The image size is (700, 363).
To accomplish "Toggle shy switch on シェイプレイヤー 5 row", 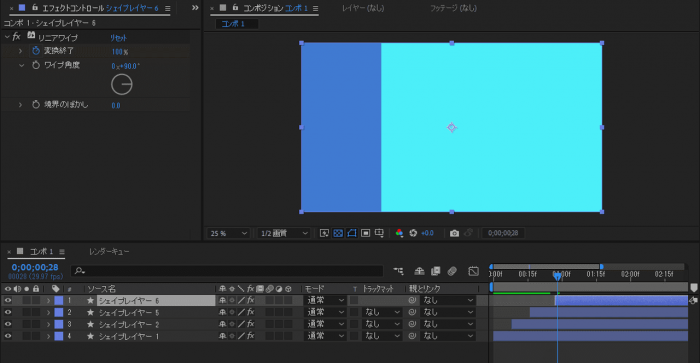I will 222,312.
